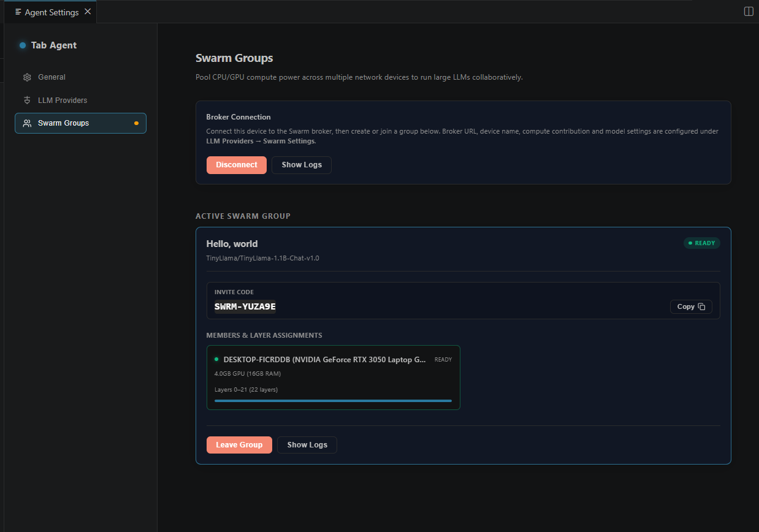Show logs for the active swarm group
This screenshot has height=532, width=759.
(307, 445)
